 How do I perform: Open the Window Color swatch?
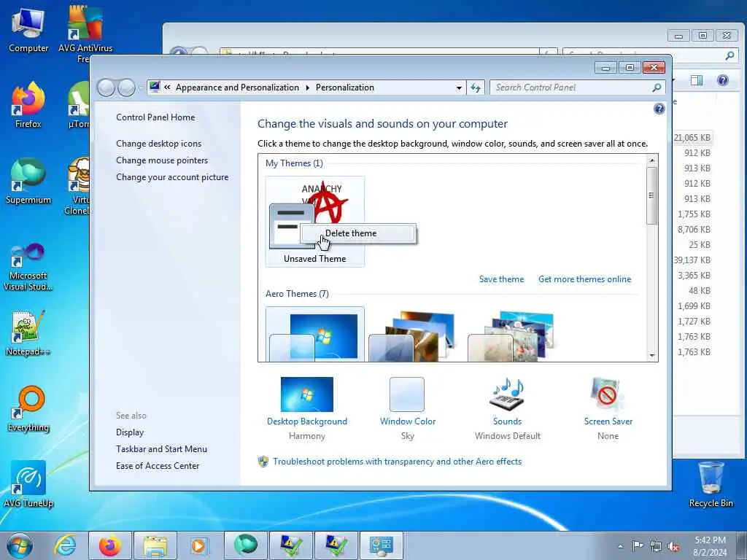coord(407,394)
